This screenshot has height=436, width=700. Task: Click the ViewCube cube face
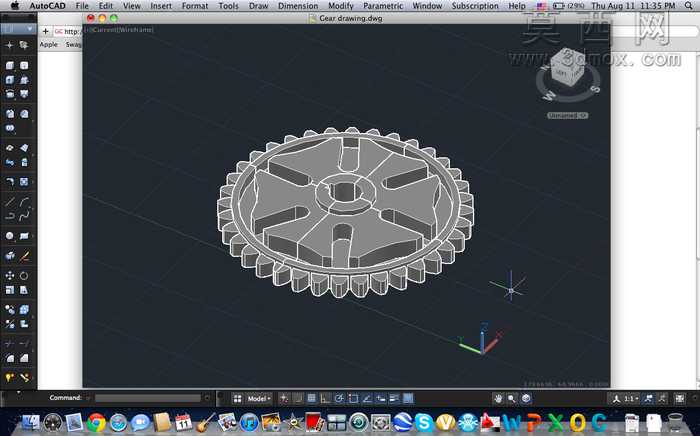[x=567, y=66]
